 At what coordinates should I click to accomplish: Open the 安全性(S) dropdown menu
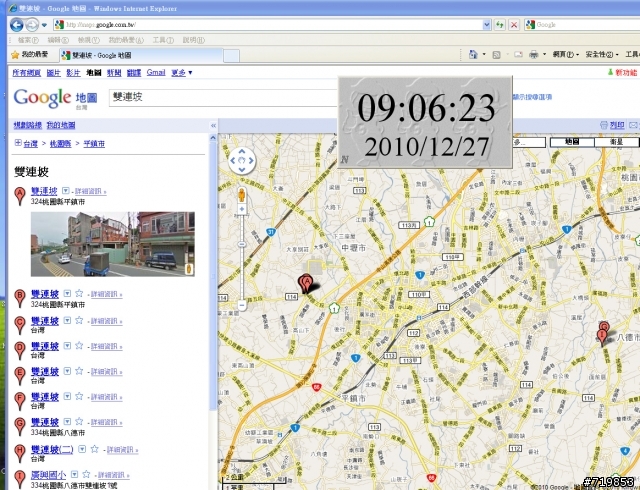point(602,54)
